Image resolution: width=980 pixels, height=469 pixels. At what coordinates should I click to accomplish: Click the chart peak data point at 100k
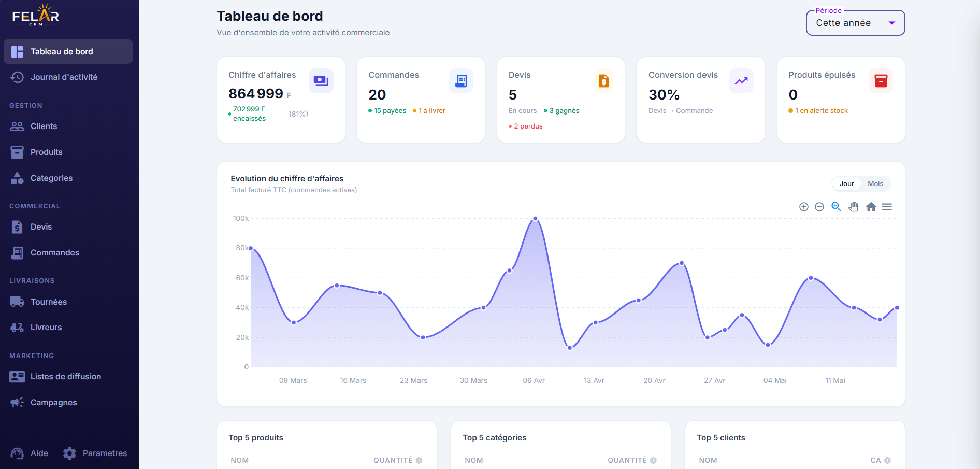pyautogui.click(x=535, y=219)
